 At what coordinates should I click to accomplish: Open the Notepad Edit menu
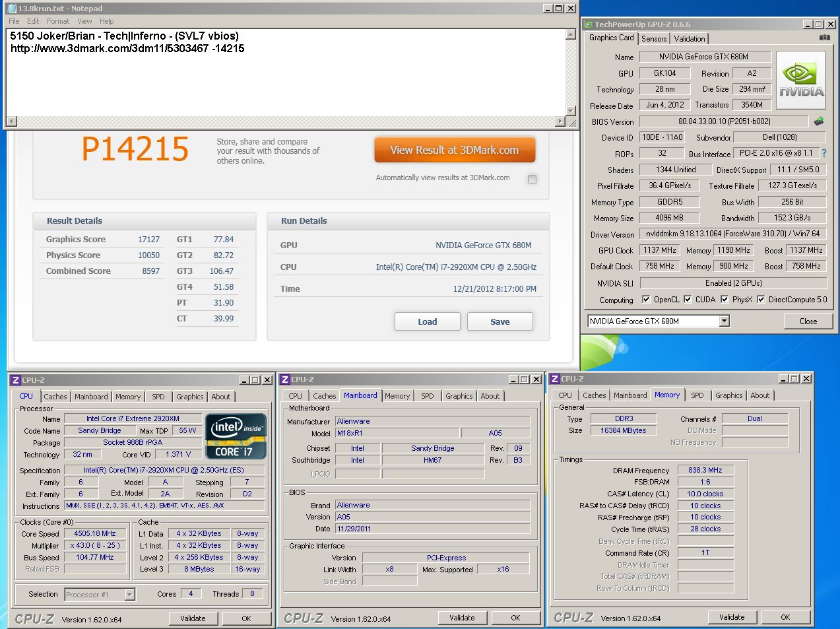[x=33, y=21]
